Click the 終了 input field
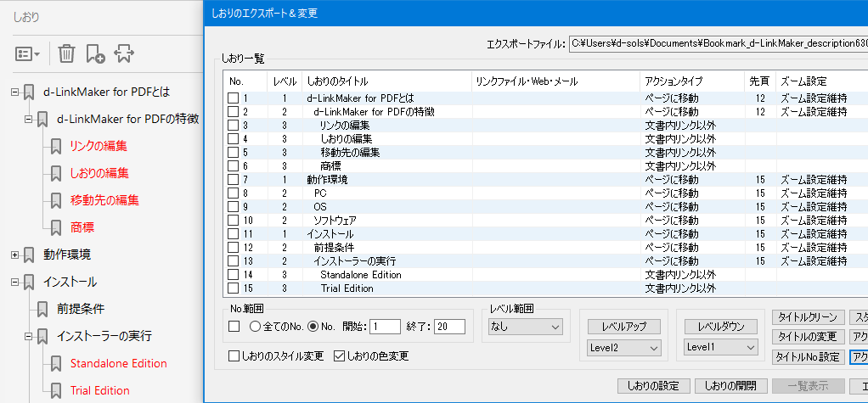868x403 pixels. pos(449,326)
